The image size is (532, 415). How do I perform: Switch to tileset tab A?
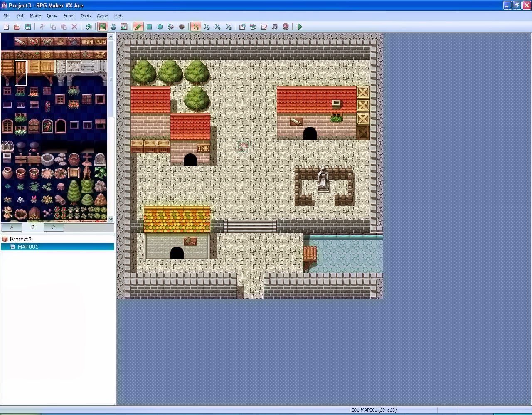pos(12,227)
